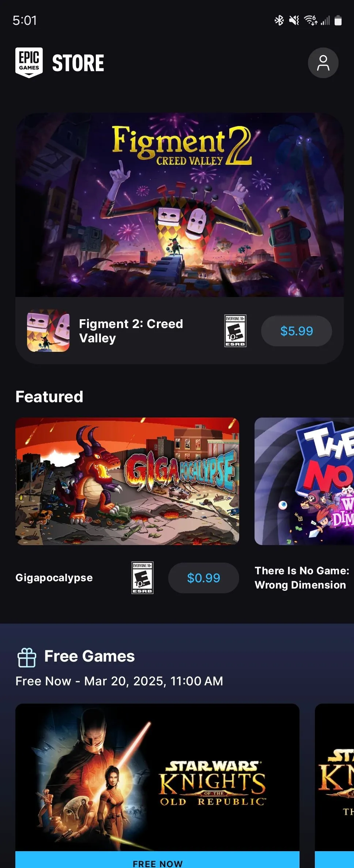
Task: Tap the $0.99 button for Gigapocalypse
Action: click(x=203, y=578)
